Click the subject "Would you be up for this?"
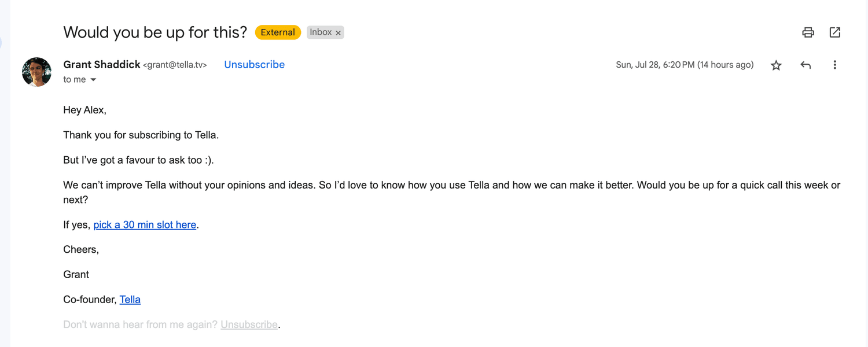868x347 pixels. point(155,32)
